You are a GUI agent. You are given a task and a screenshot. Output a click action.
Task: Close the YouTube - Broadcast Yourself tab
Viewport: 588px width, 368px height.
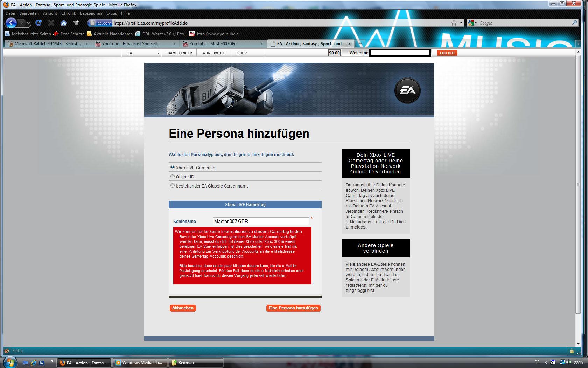174,44
